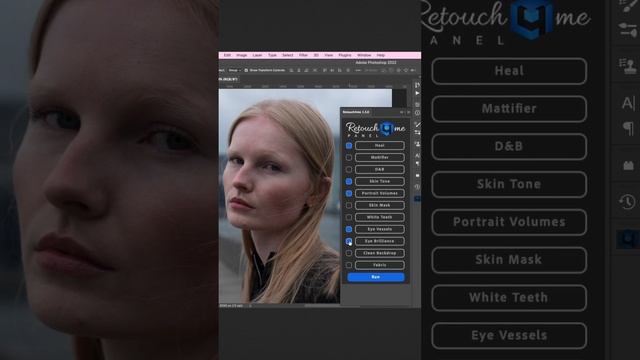The width and height of the screenshot is (640, 360).
Task: Click White Teeth button in small panel
Action: (x=380, y=217)
